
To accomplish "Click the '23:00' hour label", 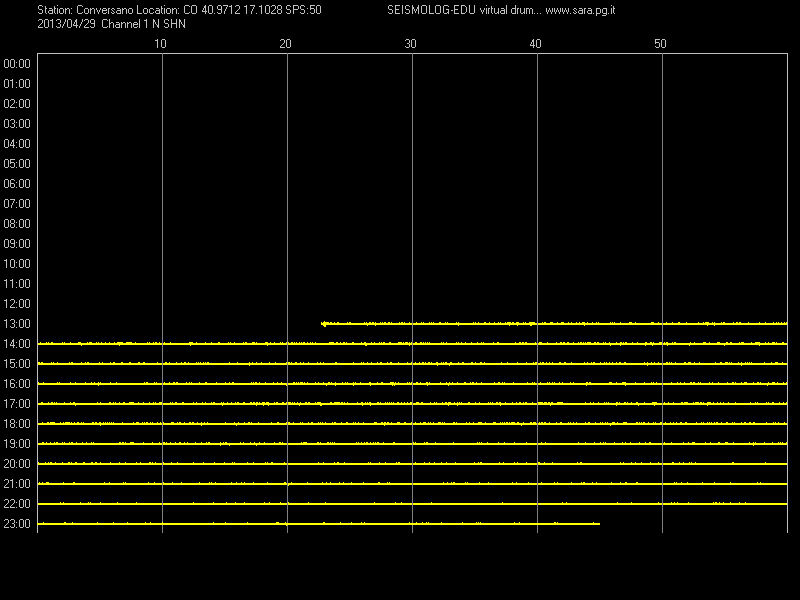I will pyautogui.click(x=17, y=524).
